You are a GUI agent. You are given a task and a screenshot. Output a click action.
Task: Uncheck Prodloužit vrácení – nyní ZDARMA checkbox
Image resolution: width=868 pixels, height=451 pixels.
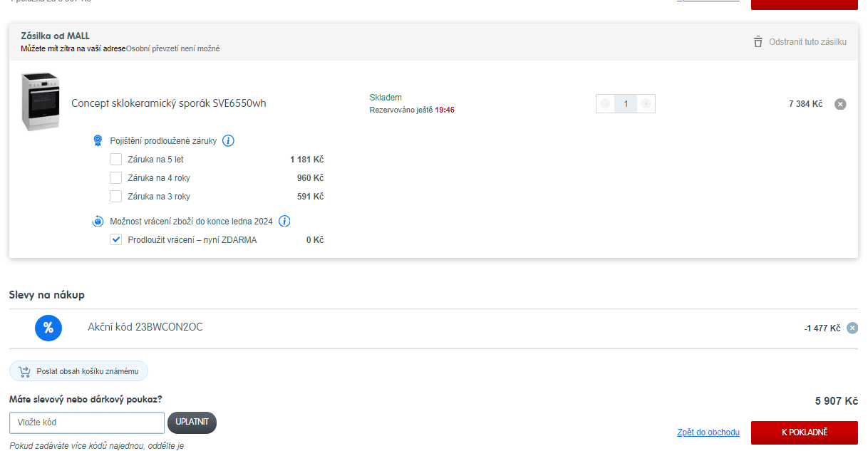115,240
